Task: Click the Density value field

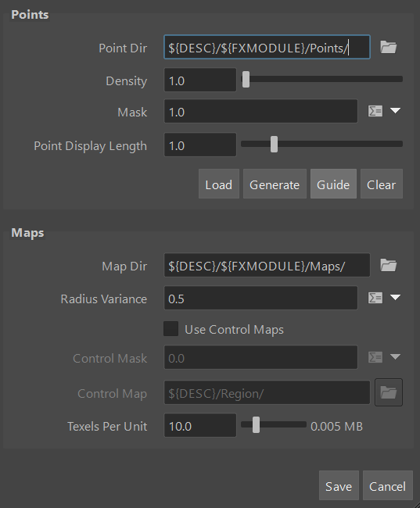Action: point(200,80)
